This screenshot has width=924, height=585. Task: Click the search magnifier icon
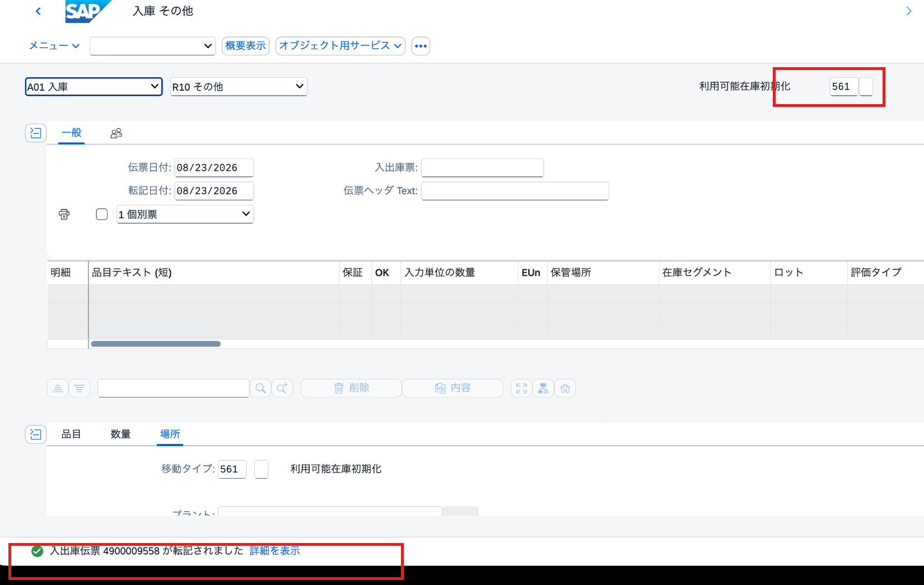click(x=260, y=388)
